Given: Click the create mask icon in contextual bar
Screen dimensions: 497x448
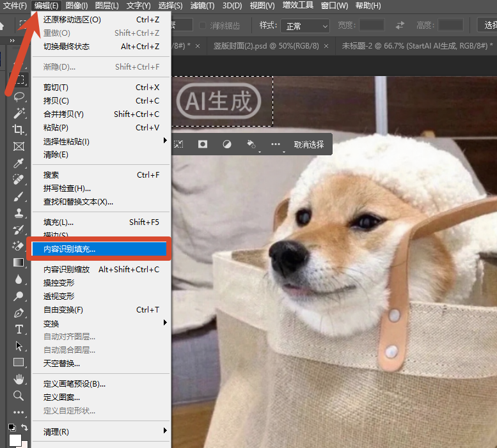Looking at the screenshot, I should tap(203, 144).
